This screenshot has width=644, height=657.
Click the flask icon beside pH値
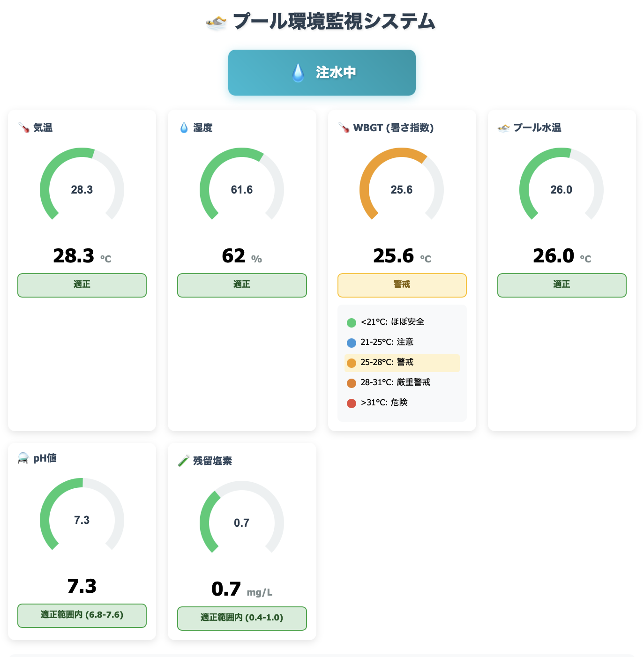[x=23, y=458]
